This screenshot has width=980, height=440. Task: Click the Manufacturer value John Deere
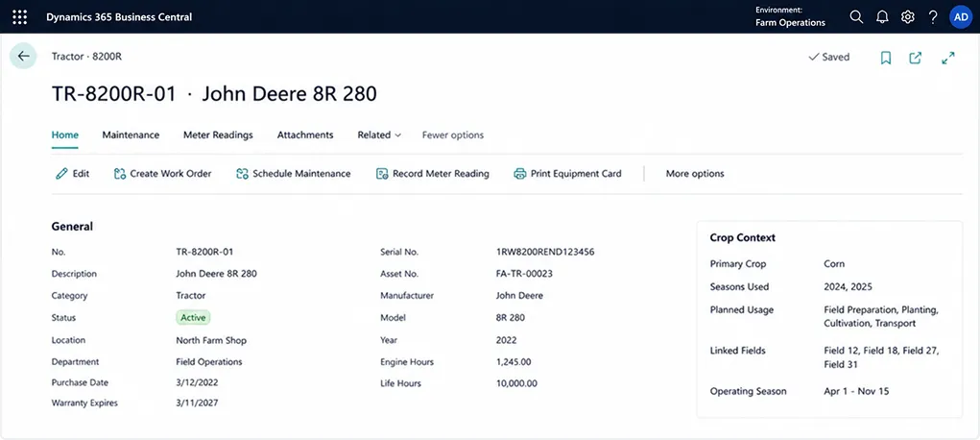519,296
